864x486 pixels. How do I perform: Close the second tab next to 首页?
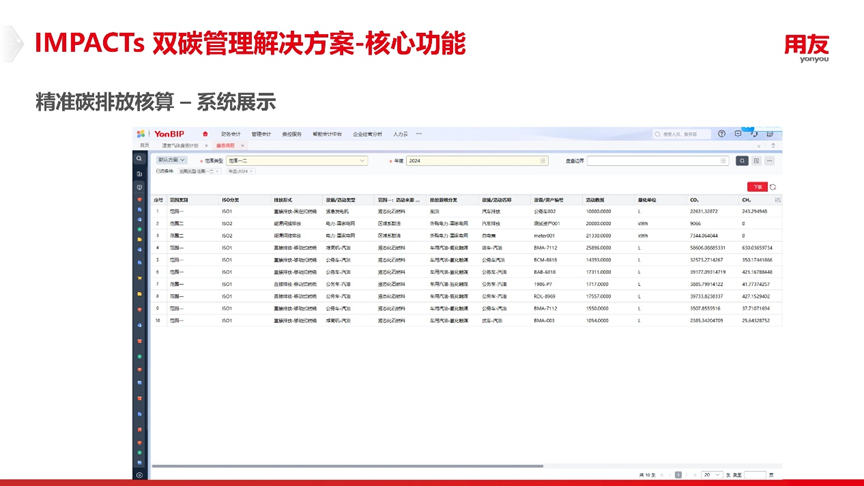(x=206, y=145)
